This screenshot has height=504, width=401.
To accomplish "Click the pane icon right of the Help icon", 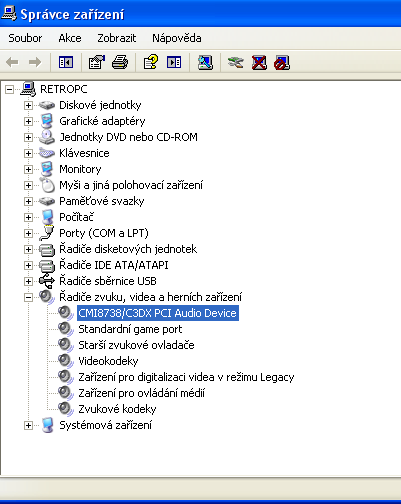I will pyautogui.click(x=174, y=62).
